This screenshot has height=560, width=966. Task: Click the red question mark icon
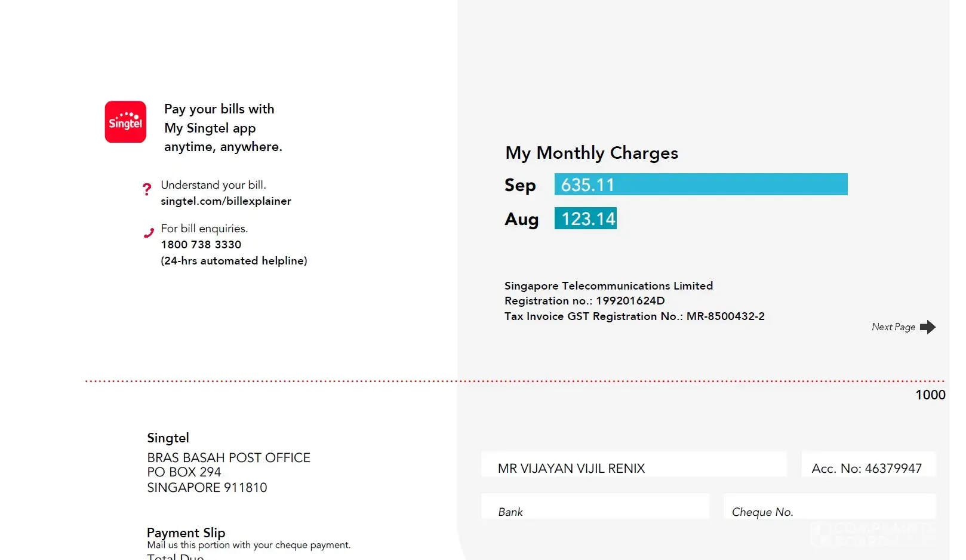[x=147, y=189]
